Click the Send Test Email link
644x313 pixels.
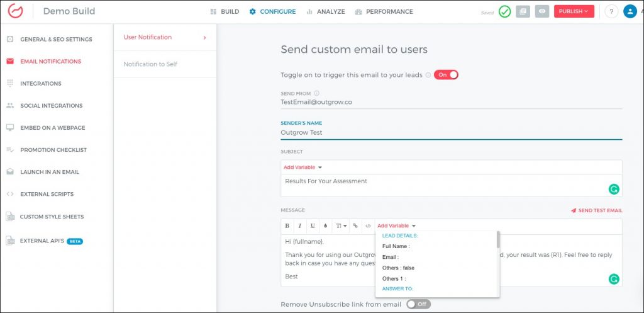pos(596,210)
